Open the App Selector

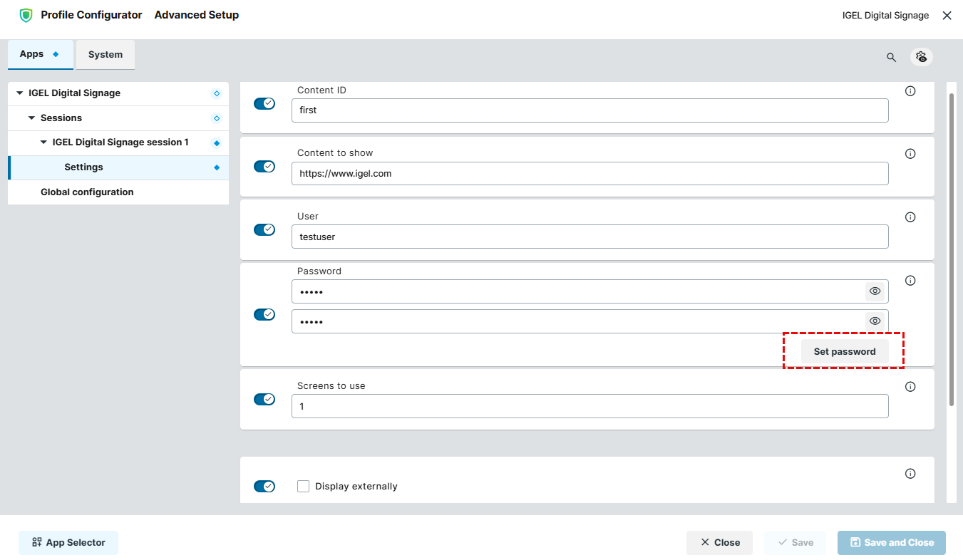[x=68, y=543]
